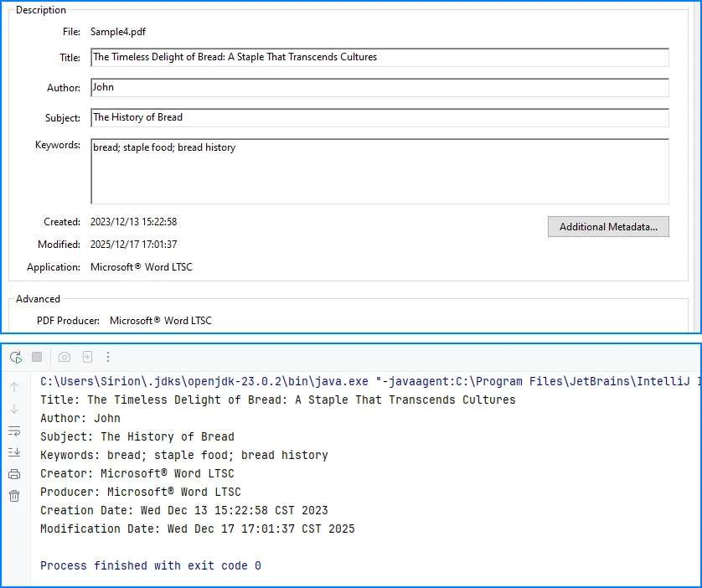Image resolution: width=702 pixels, height=588 pixels.
Task: Jump to previous message with the up arrow
Action: (x=14, y=387)
